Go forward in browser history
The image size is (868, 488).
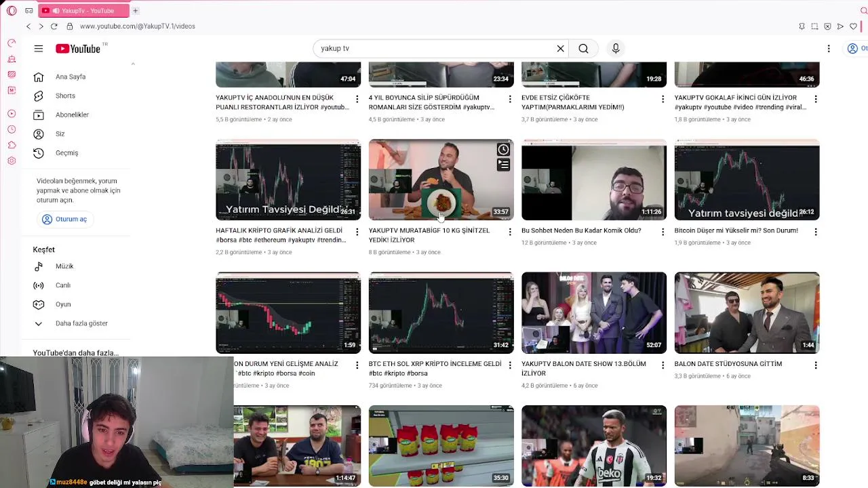coord(41,26)
